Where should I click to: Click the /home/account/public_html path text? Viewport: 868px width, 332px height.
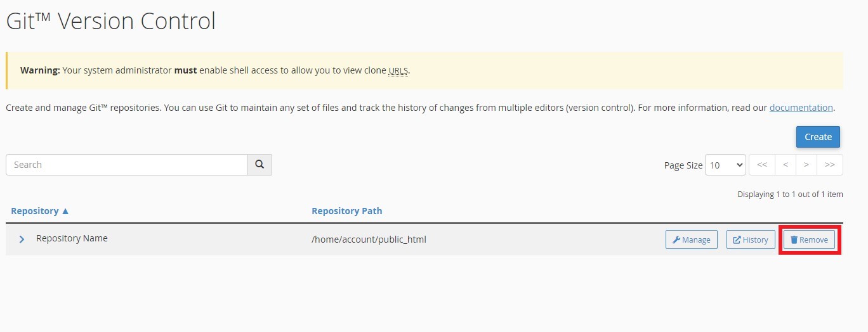tap(369, 239)
